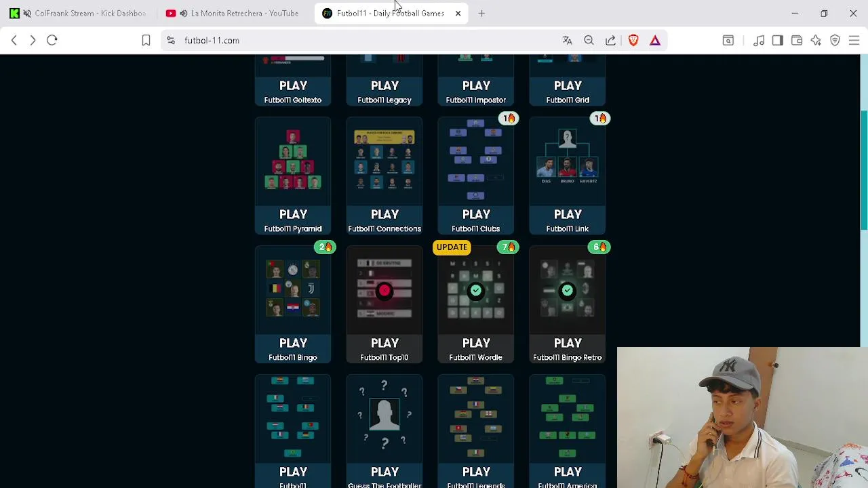The height and width of the screenshot is (488, 868).
Task: Click the muted speaker icon on Kick tab
Action: tap(27, 14)
